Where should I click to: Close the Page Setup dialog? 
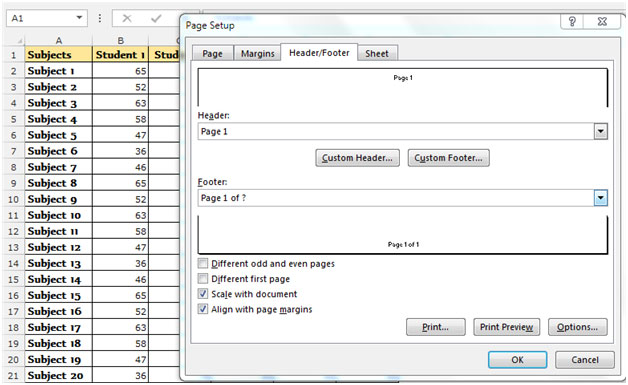[602, 21]
